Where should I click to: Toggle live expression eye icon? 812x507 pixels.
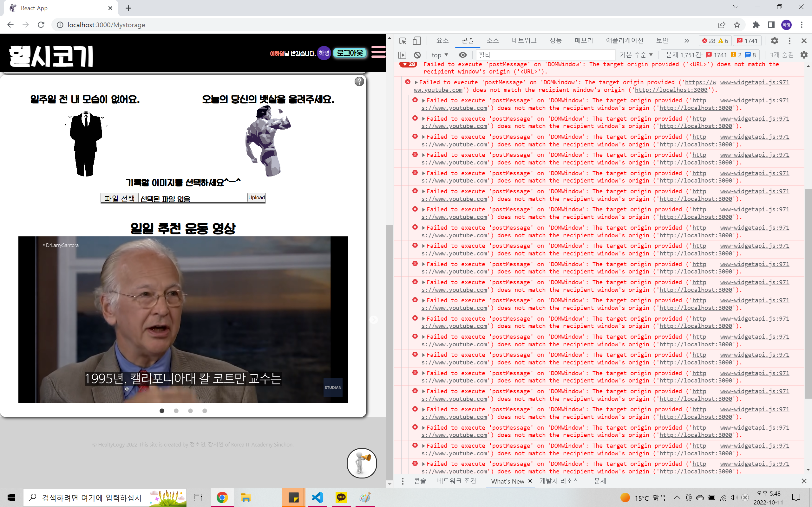(463, 55)
